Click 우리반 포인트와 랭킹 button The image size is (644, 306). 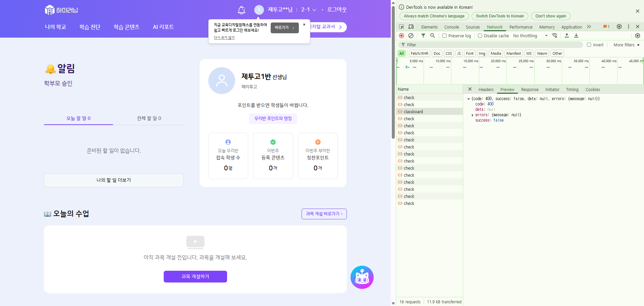click(x=273, y=119)
